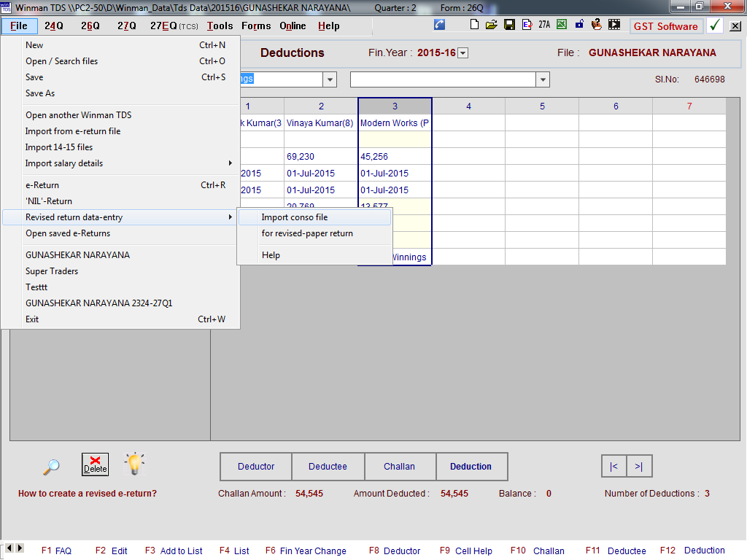Viewport: 747px width, 560px height.
Task: Jump to last record with >| button
Action: [639, 467]
